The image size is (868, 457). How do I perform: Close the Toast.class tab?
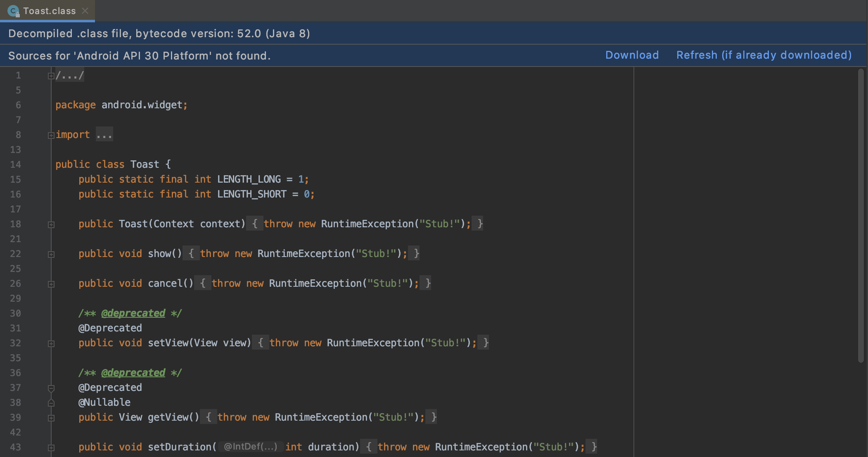(x=85, y=11)
